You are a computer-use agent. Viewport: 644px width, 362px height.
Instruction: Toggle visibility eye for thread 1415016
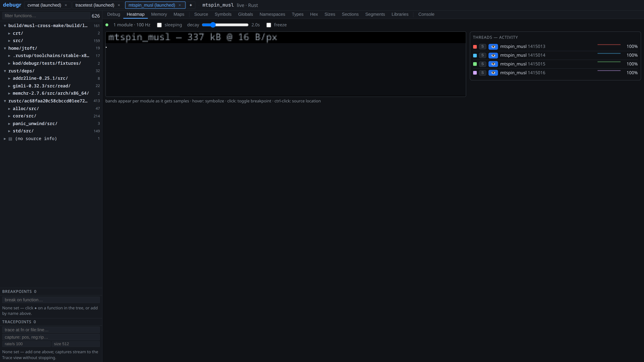[x=493, y=73]
